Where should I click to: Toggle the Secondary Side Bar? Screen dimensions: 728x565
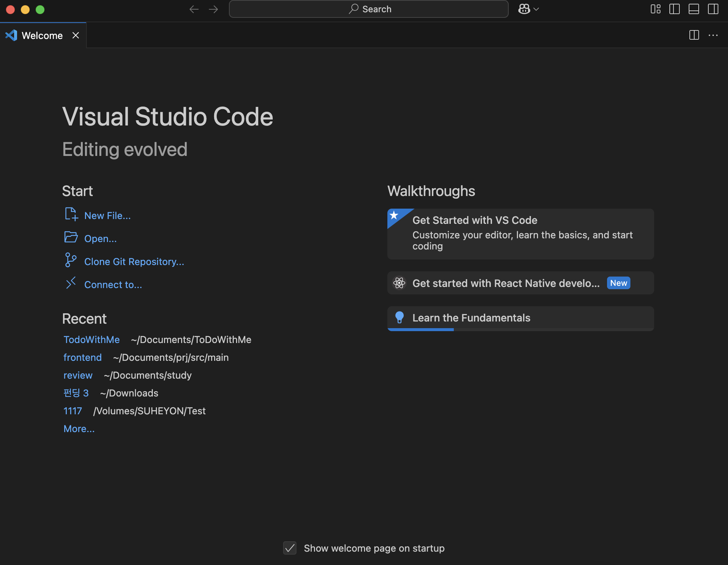pos(713,9)
